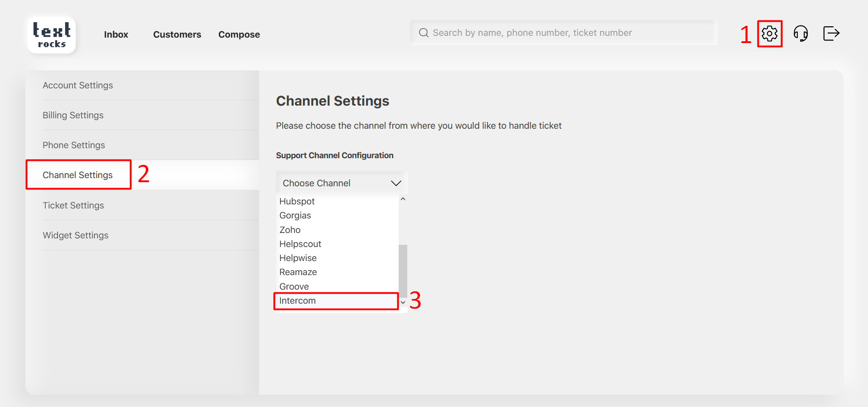
Task: Open the Compose page
Action: 239,34
